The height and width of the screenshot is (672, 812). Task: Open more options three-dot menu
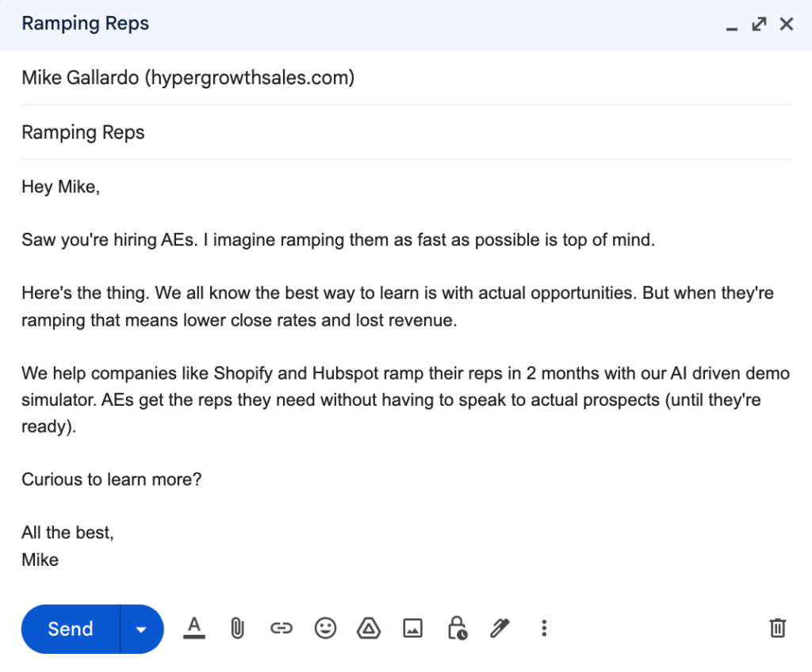point(544,628)
